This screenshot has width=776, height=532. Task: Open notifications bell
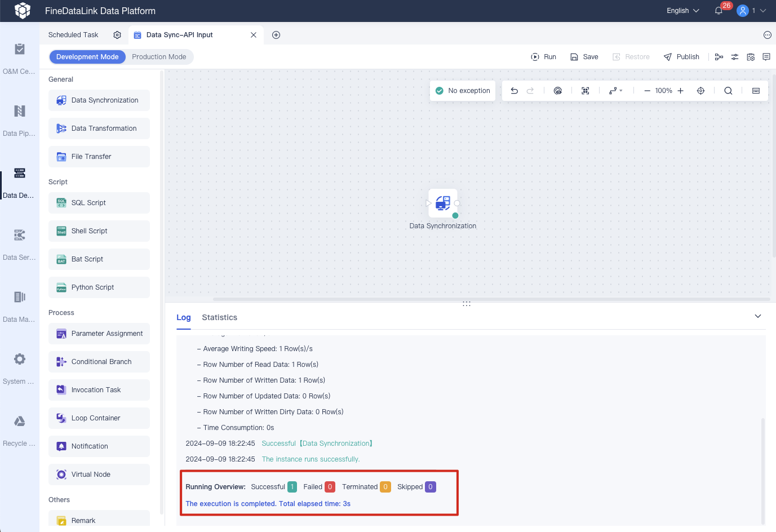[719, 11]
